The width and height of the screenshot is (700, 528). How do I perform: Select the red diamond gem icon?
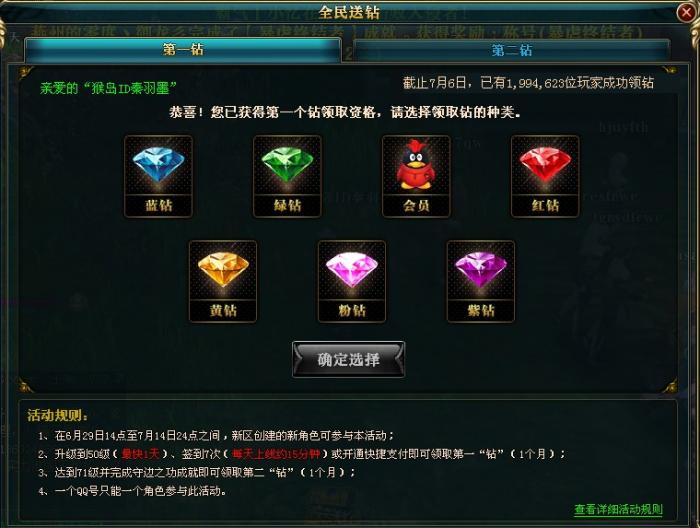(545, 164)
